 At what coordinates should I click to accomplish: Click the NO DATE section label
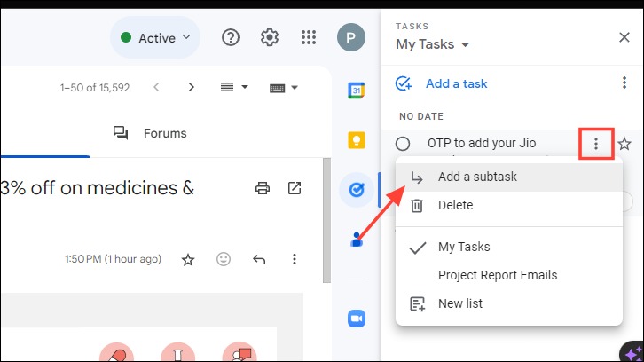coord(421,117)
